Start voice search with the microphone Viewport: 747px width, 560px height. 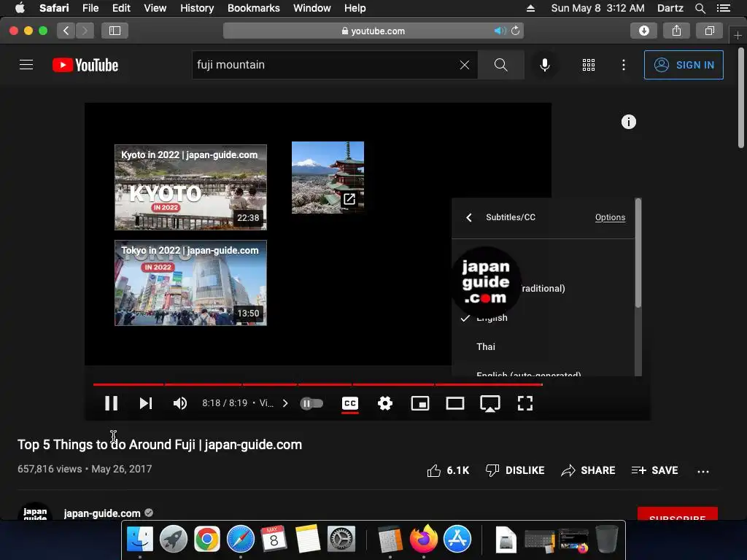tap(544, 65)
